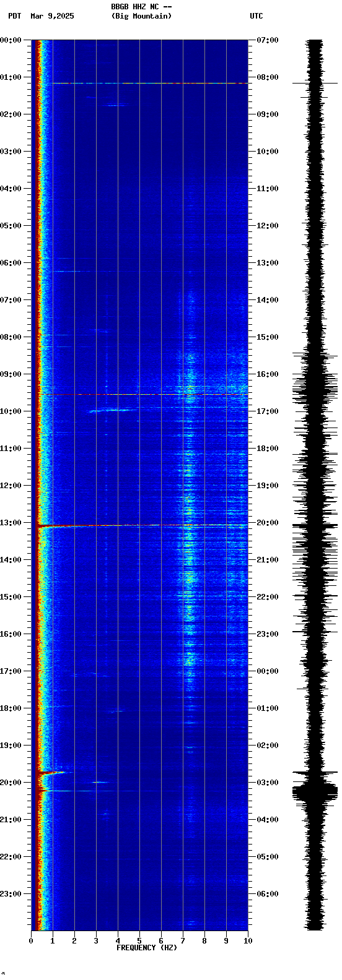Click PDT time label 20:00
342x980 pixels.
point(11,783)
